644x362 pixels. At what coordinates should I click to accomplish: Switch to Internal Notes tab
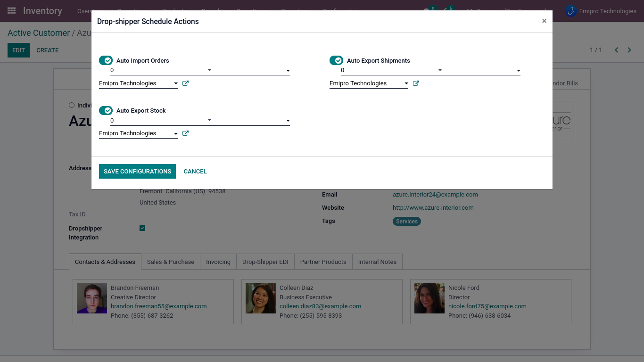tap(377, 262)
